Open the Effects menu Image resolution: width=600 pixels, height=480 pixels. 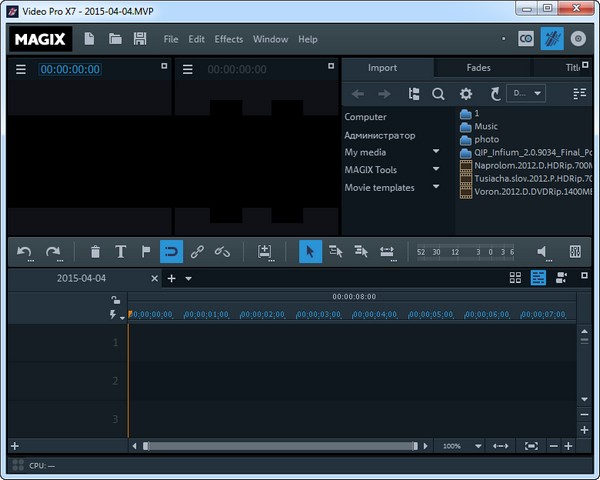click(228, 39)
